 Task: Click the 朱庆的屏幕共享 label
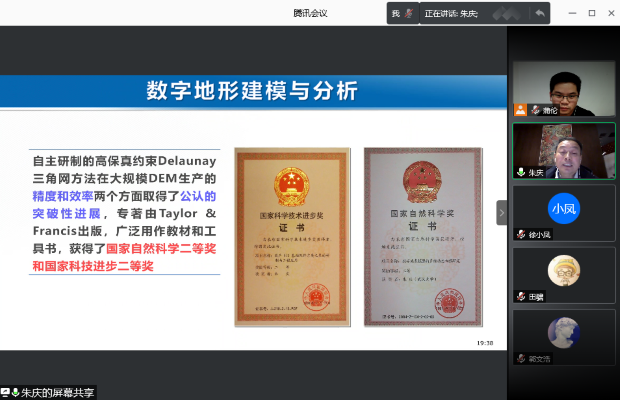(56, 392)
